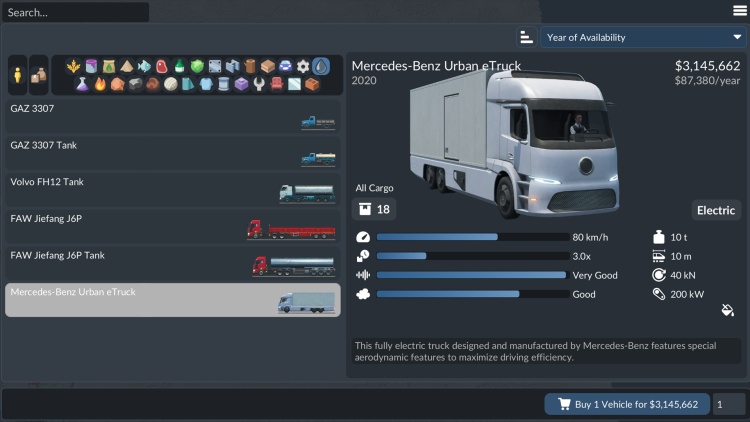Open the Year of Availability sort dropdown
The height and width of the screenshot is (422, 750).
tap(643, 37)
